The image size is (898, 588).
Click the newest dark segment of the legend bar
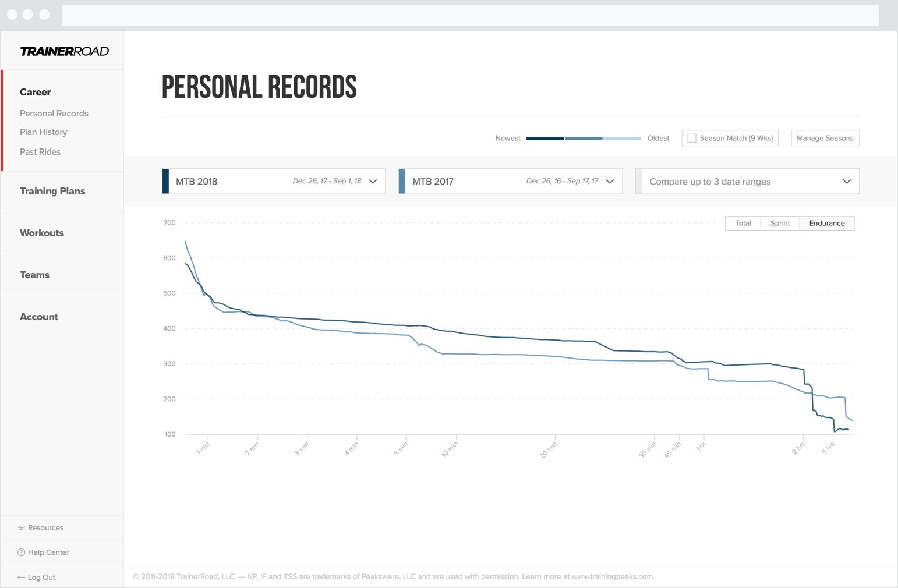tap(545, 139)
